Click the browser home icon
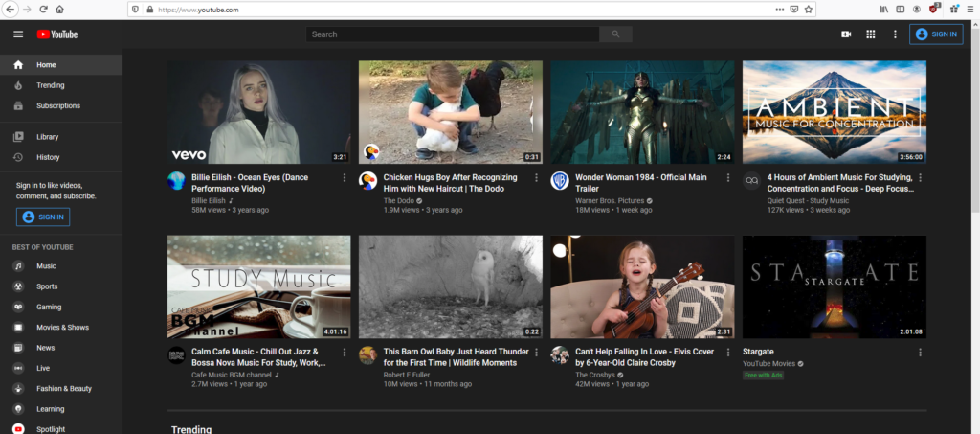 pyautogui.click(x=60, y=10)
